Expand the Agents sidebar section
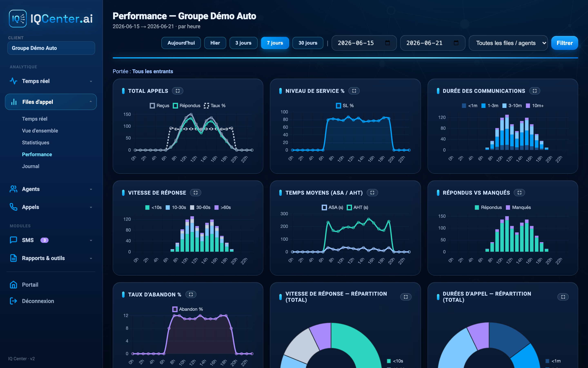This screenshot has width=588, height=368. pos(91,189)
